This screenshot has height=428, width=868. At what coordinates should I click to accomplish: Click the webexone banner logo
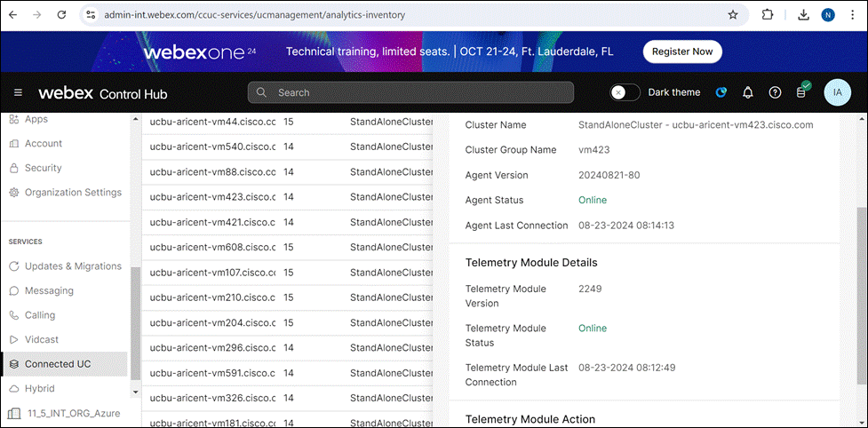pyautogui.click(x=200, y=52)
